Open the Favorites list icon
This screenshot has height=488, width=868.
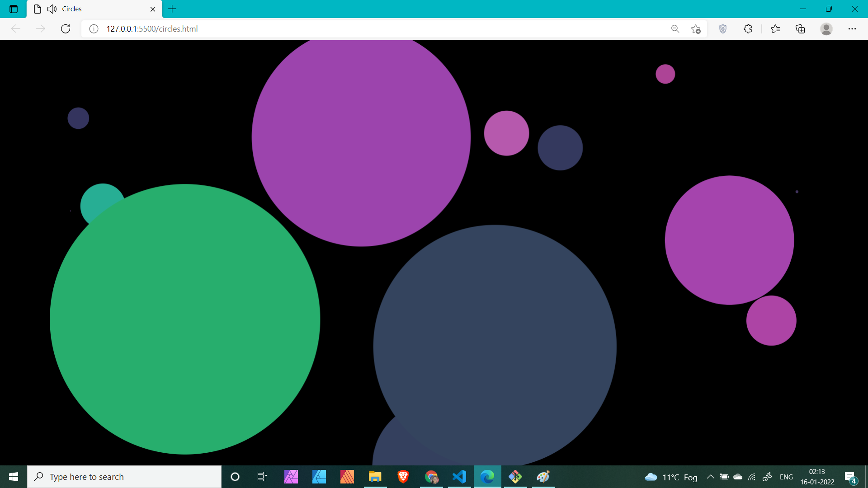(x=775, y=29)
